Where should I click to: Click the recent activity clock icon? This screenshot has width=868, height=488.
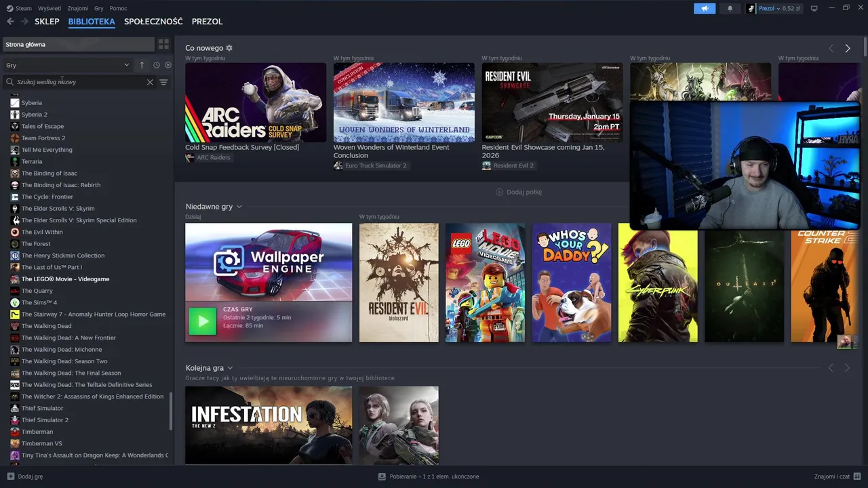[156, 65]
